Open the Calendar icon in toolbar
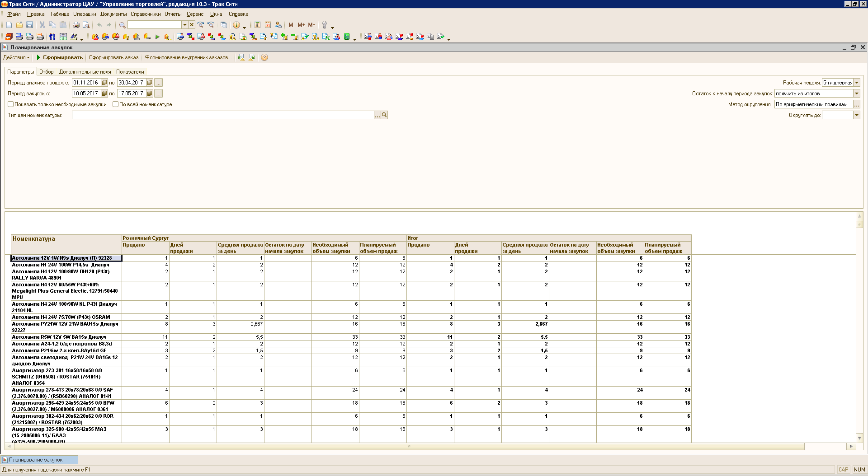This screenshot has height=476, width=868. click(268, 25)
